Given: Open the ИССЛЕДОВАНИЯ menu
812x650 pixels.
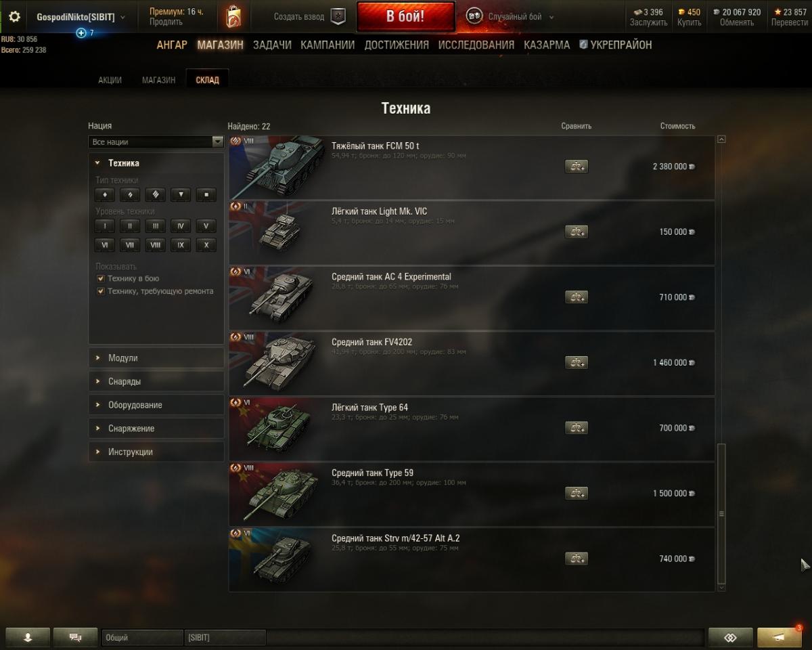Looking at the screenshot, I should coord(476,45).
